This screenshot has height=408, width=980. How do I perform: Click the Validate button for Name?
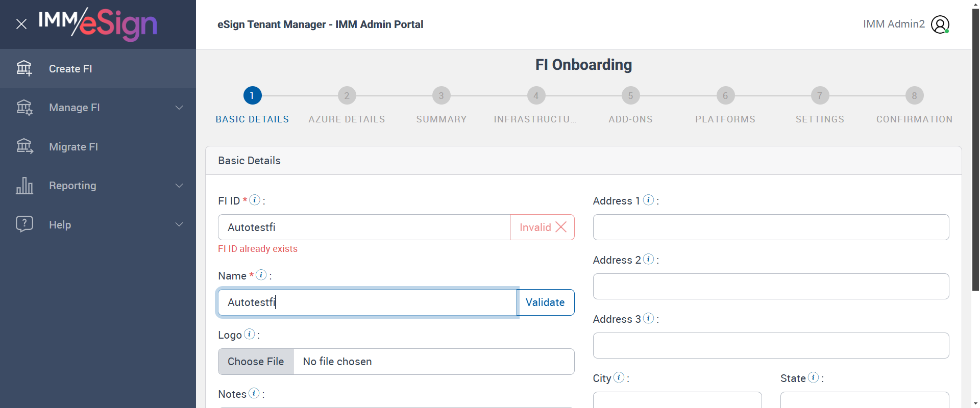click(x=545, y=302)
